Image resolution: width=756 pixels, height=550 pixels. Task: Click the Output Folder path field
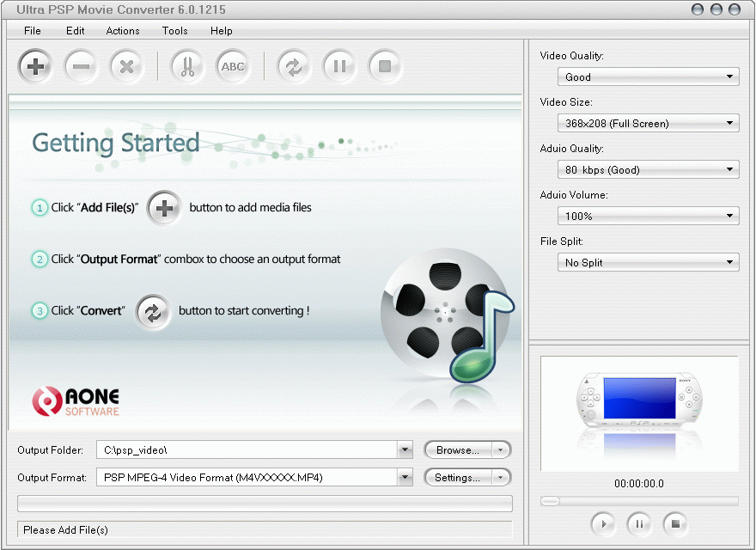(247, 449)
